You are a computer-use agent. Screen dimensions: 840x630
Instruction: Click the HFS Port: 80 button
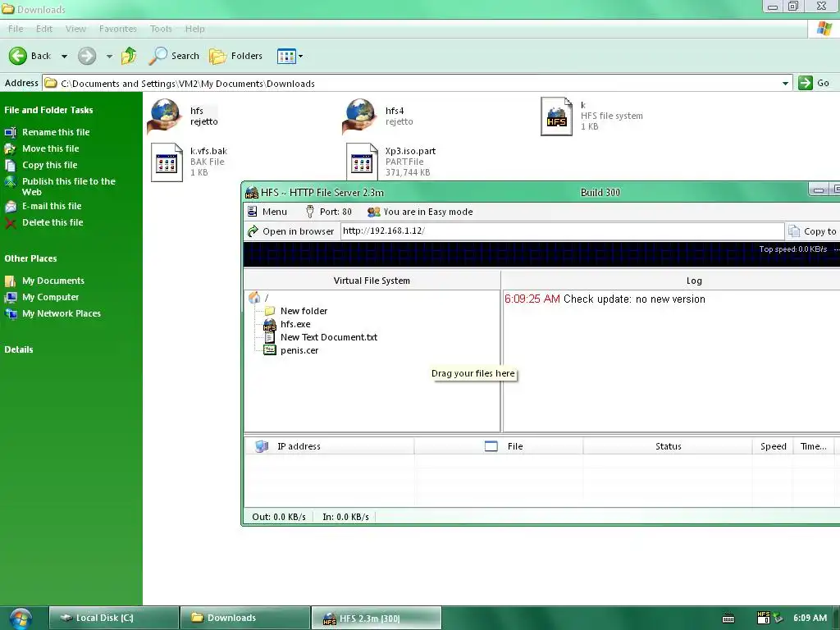(328, 212)
